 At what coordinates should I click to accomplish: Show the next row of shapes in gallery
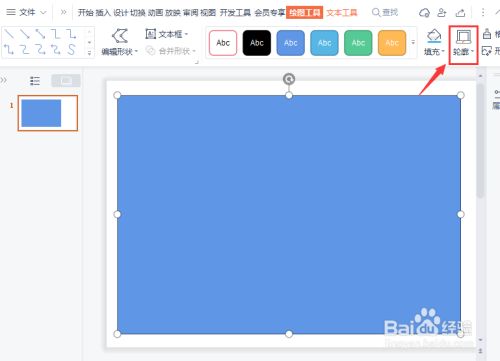(x=89, y=42)
